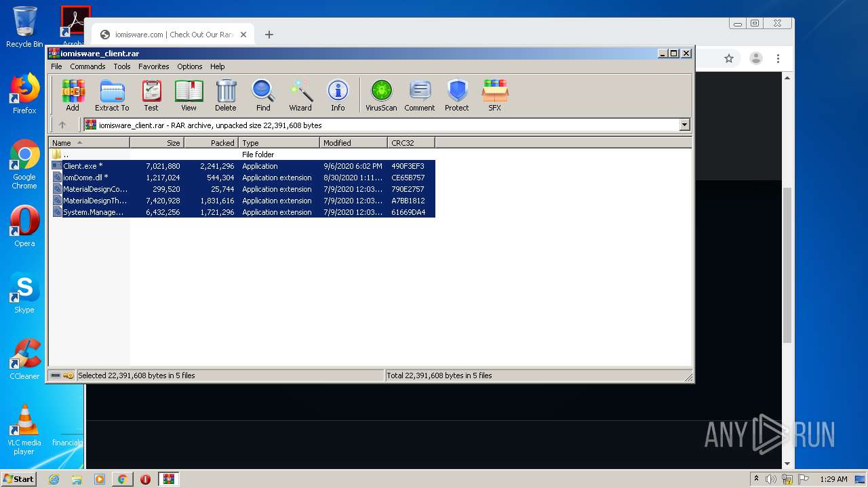Open Chrome profile avatar icon

[755, 59]
